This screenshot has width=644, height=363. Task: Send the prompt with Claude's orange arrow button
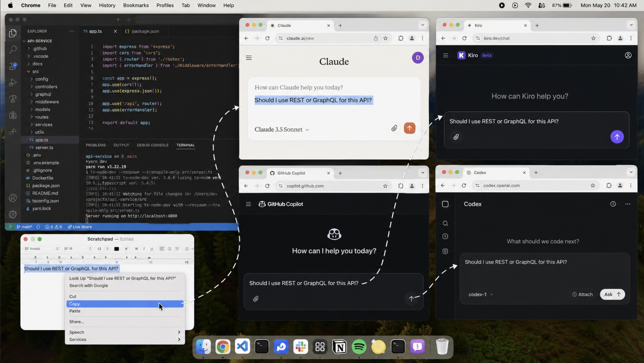pos(409,128)
